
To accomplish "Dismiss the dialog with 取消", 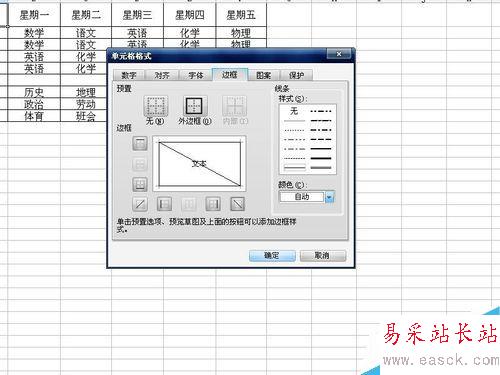I will (322, 256).
